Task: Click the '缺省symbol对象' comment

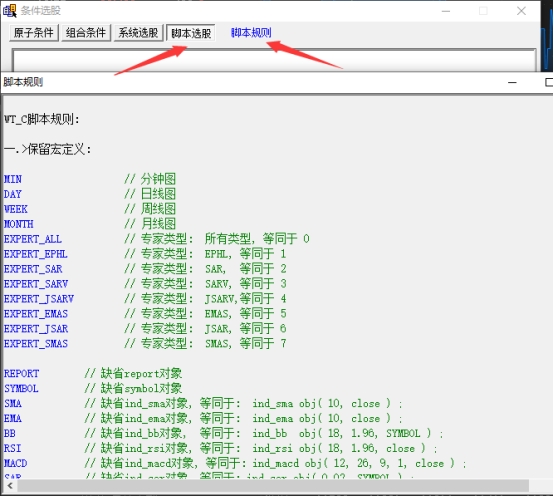Action: point(141,389)
